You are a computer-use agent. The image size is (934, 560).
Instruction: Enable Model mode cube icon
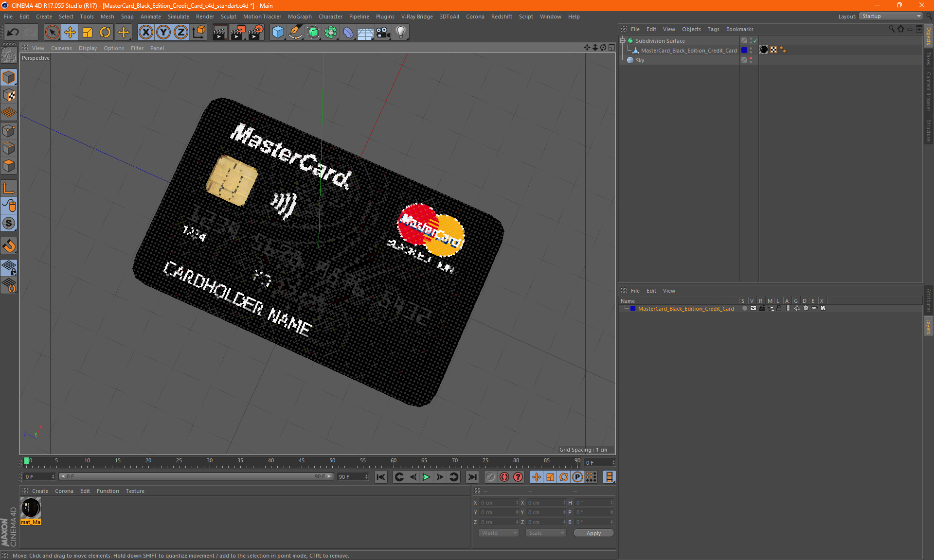[x=9, y=77]
